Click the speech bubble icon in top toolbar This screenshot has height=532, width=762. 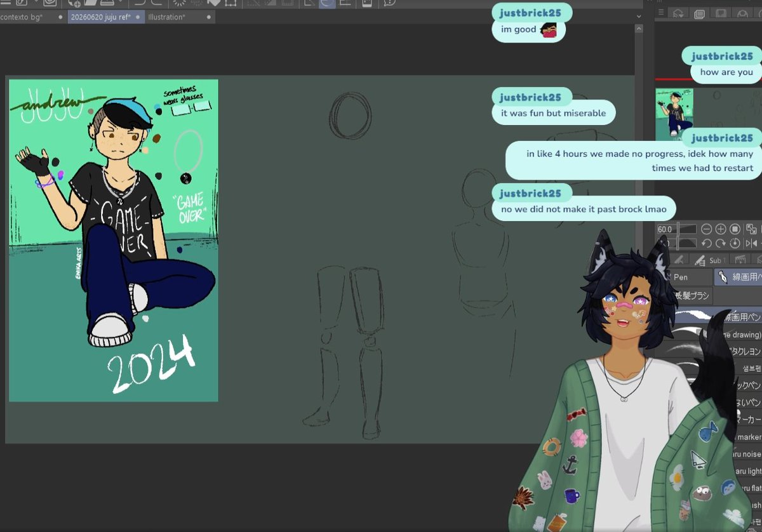[x=389, y=3]
